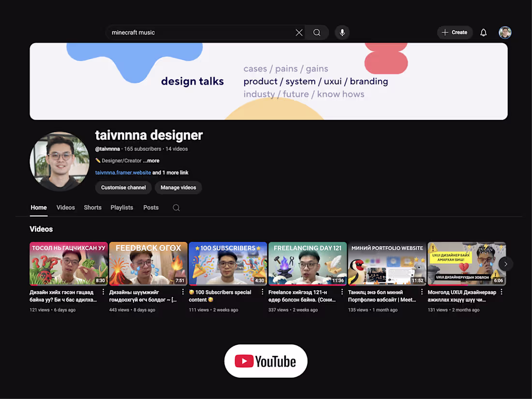Start voice search with the microphone icon
532x399 pixels.
coord(342,32)
